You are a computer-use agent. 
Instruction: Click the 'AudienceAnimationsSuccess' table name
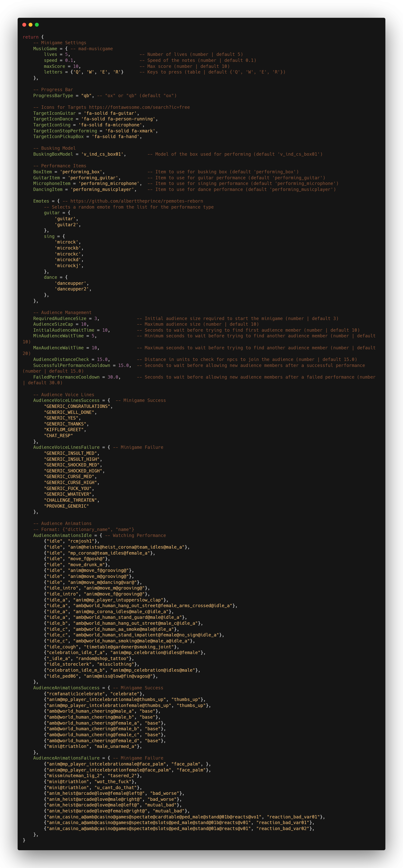(66, 688)
